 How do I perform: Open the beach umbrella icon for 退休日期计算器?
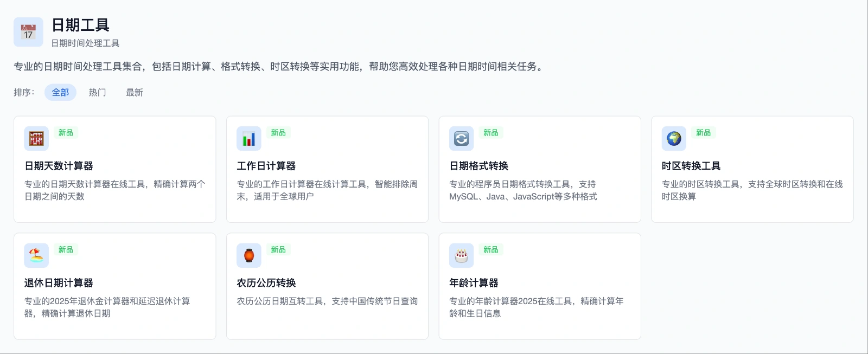(x=36, y=255)
